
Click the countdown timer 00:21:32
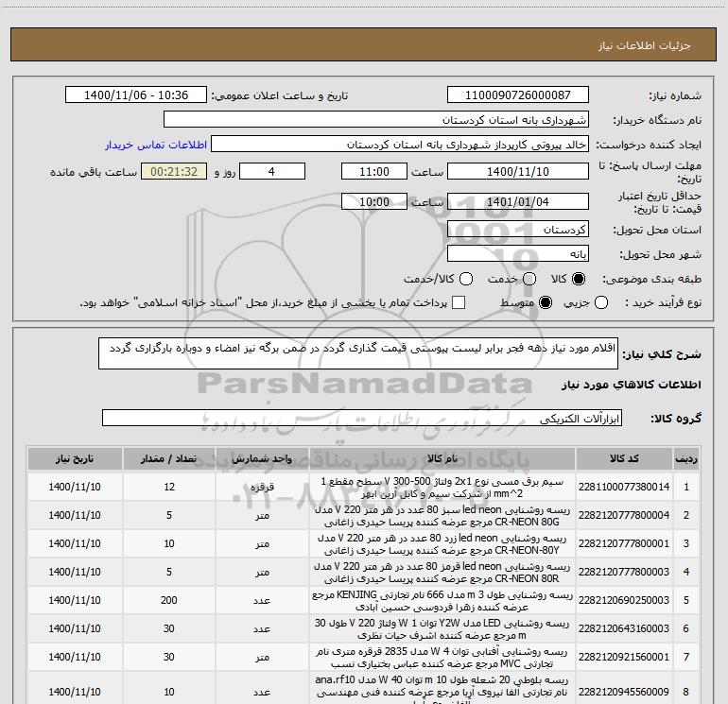(174, 172)
